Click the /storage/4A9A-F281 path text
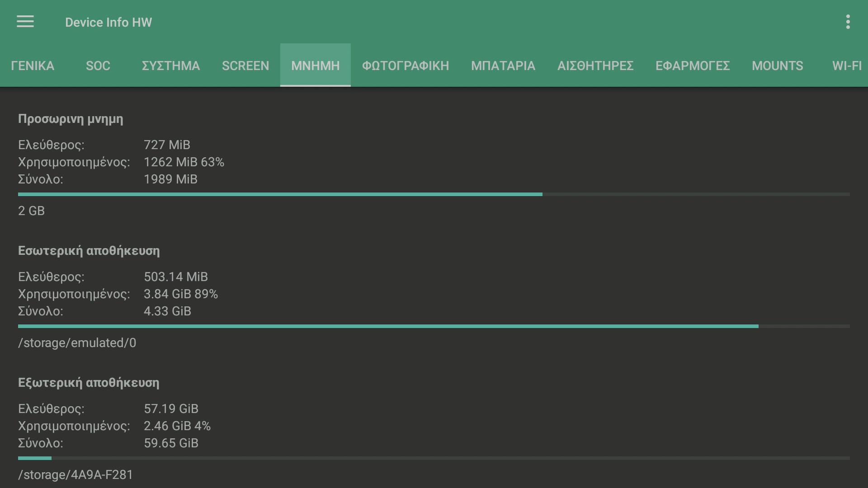 [x=76, y=475]
